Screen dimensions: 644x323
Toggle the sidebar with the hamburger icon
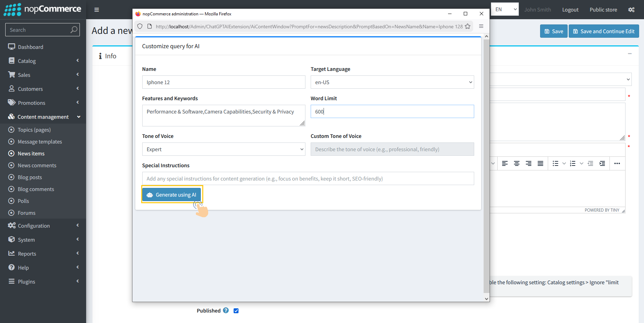[97, 9]
